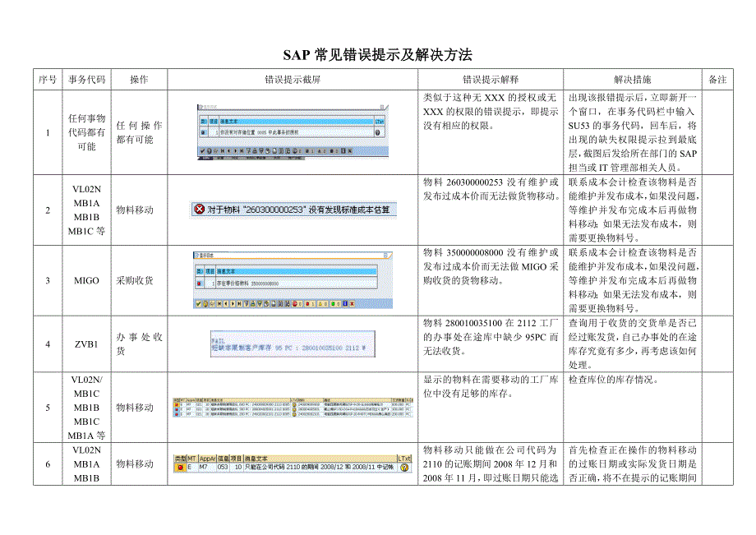
Task: Select the 消息文本 column header in row 6 screenshot
Action: pos(251,458)
